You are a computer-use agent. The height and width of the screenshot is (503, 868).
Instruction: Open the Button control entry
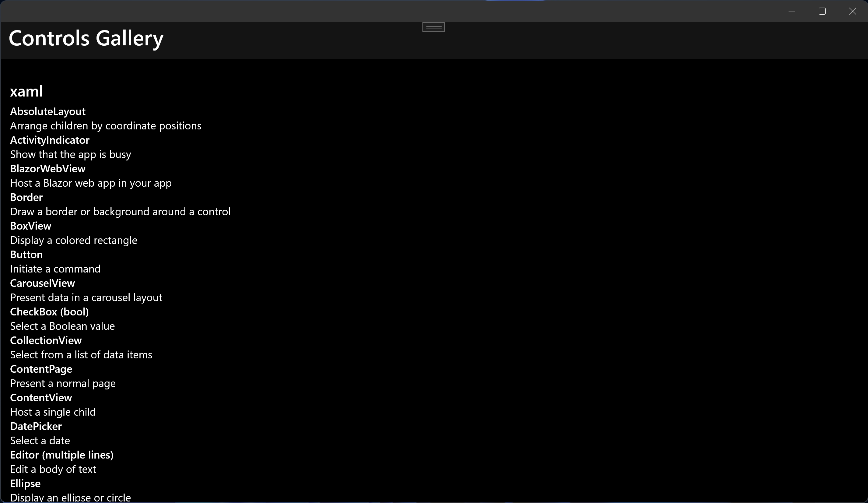coord(26,255)
